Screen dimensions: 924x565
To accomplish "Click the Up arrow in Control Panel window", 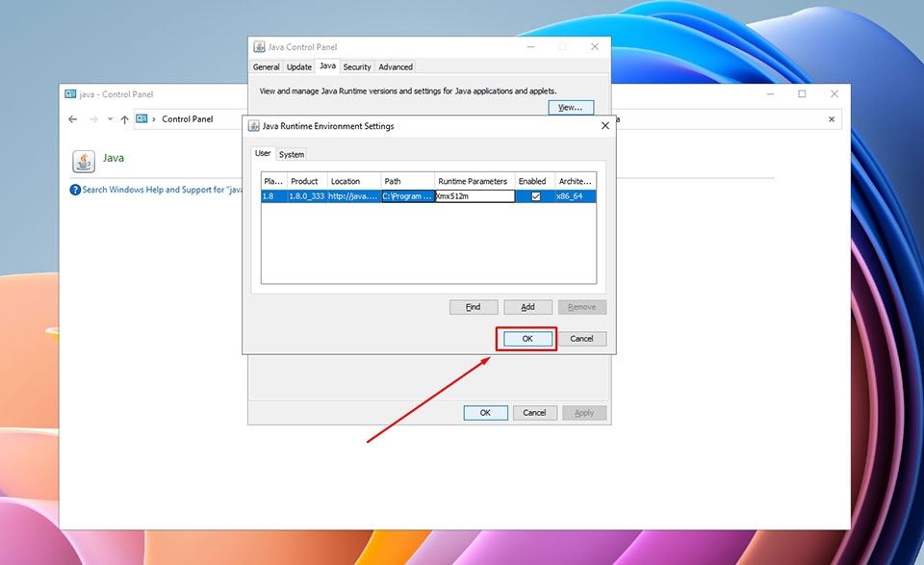I will point(124,119).
